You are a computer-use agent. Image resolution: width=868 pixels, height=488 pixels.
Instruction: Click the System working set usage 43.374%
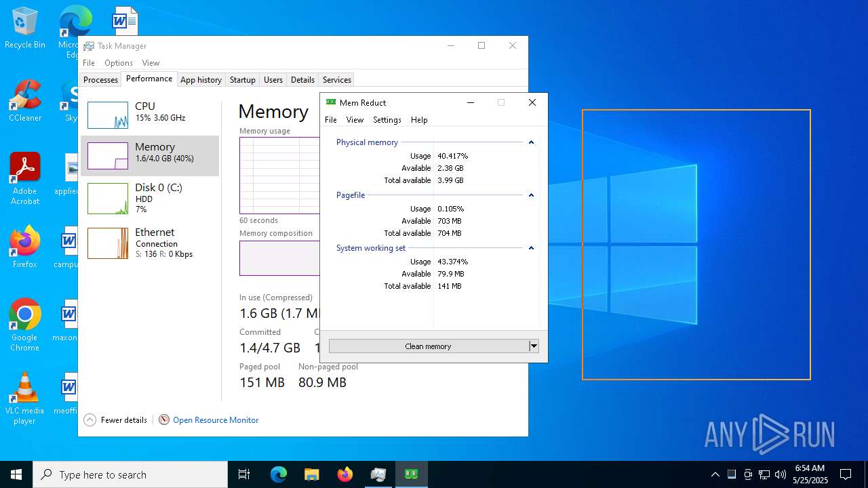coord(452,262)
